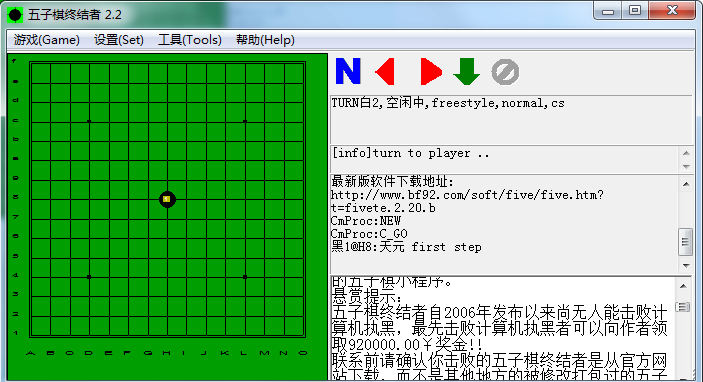This screenshot has height=382, width=703.
Task: Open the 设置(Set) menu
Action: (119, 40)
